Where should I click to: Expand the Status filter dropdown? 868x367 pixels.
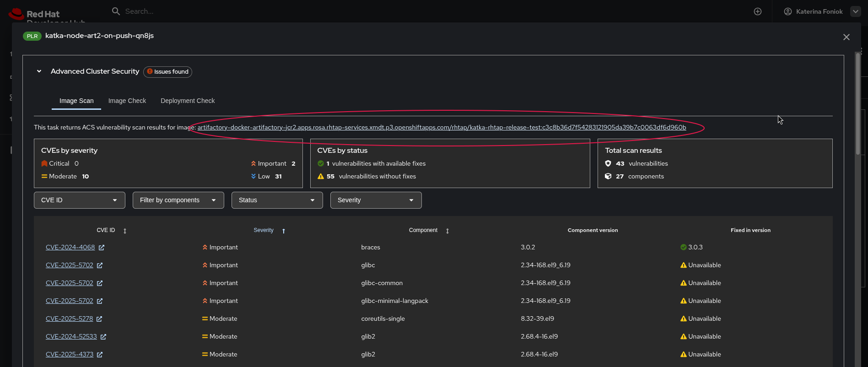(277, 200)
